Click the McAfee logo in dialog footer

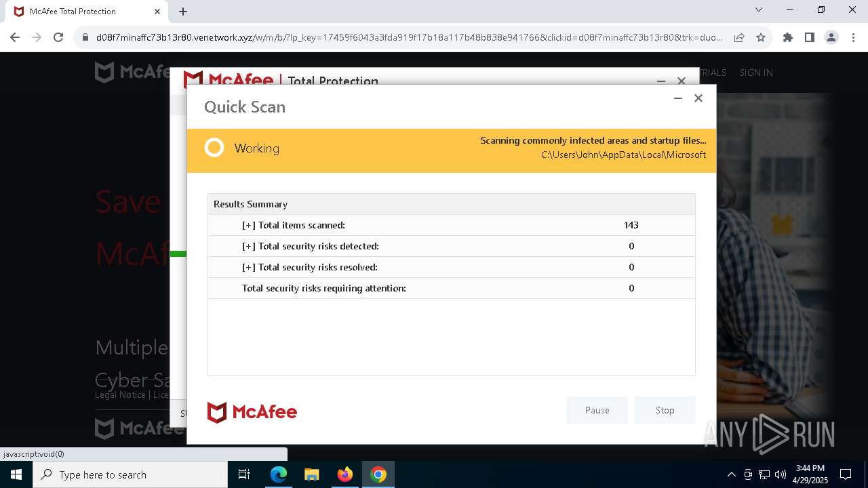point(252,412)
